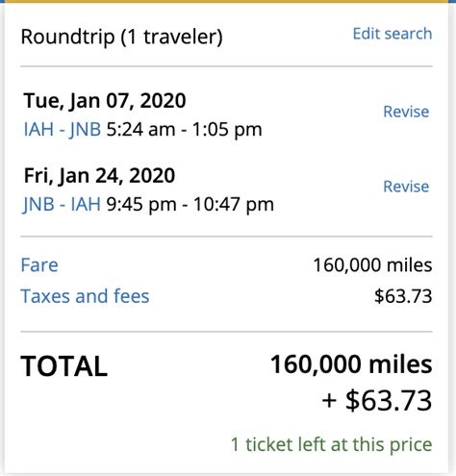Click the 1 ticket left at this price notice

point(332,444)
